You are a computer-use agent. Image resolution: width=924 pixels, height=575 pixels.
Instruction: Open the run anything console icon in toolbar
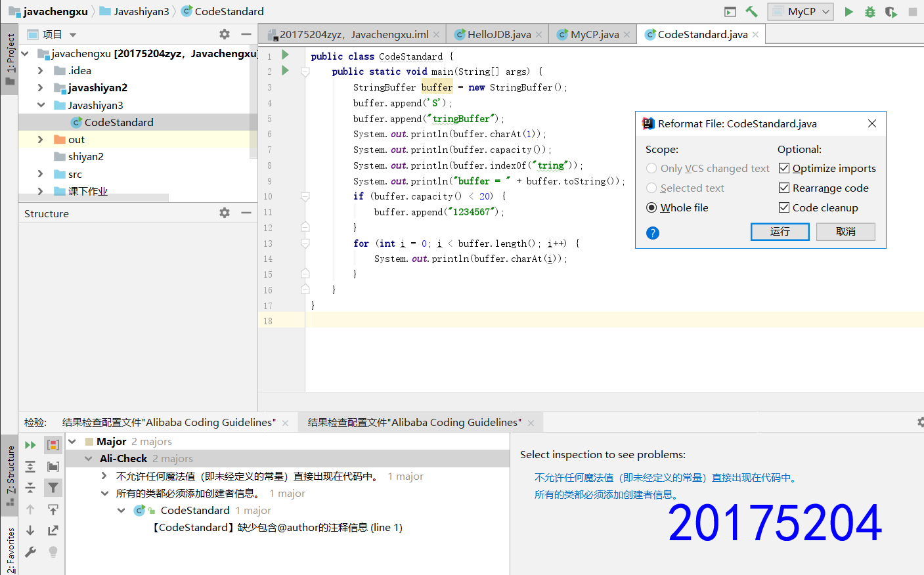coord(730,12)
